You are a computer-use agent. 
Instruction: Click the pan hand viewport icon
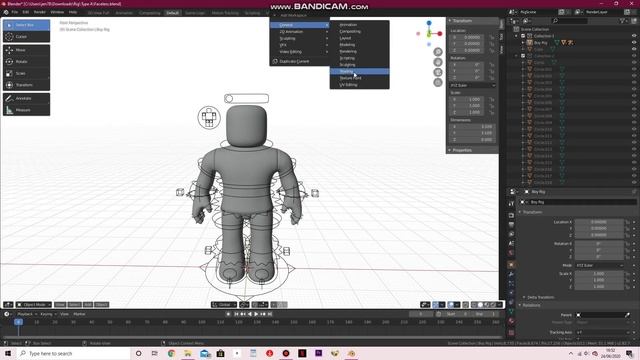(438, 62)
